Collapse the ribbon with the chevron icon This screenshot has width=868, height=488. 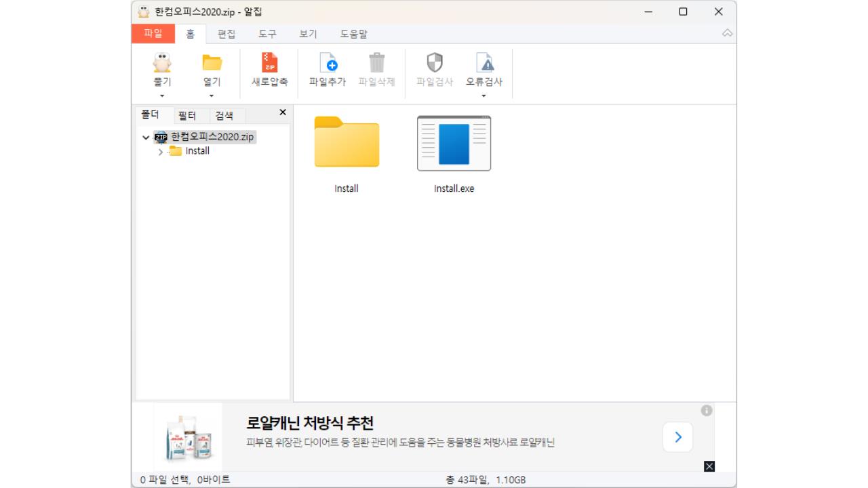coord(728,33)
